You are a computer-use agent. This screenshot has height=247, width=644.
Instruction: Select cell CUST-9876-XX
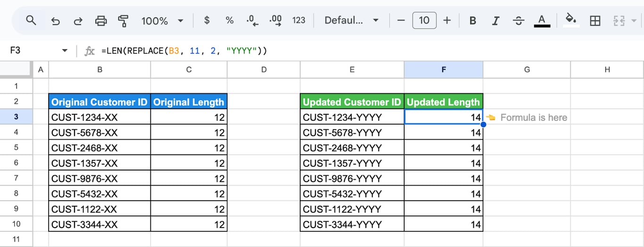tap(100, 179)
